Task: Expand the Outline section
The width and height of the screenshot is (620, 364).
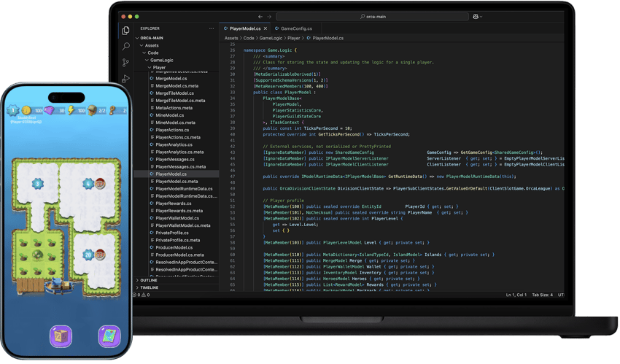Action: [148, 280]
